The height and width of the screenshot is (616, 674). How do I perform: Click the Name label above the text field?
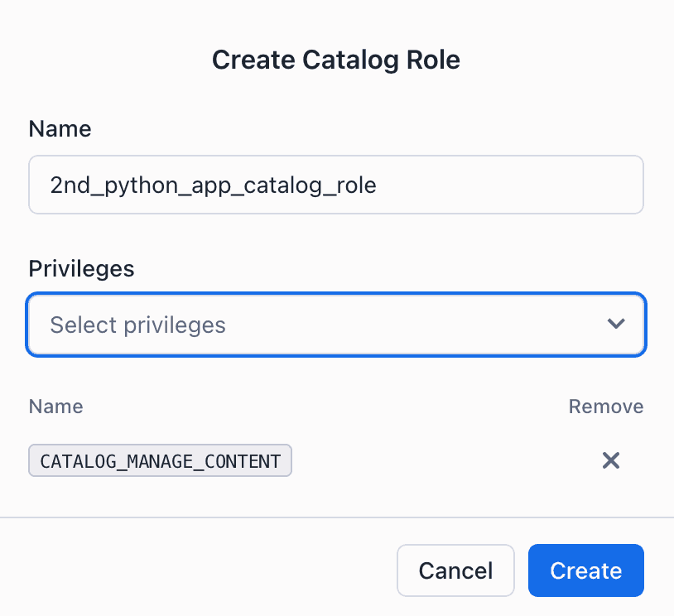pyautogui.click(x=60, y=128)
